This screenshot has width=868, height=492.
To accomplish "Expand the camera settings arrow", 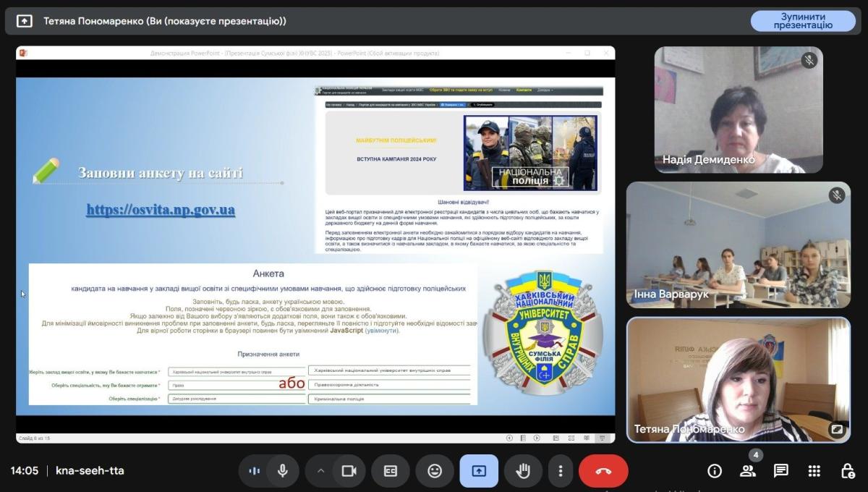I will [320, 471].
